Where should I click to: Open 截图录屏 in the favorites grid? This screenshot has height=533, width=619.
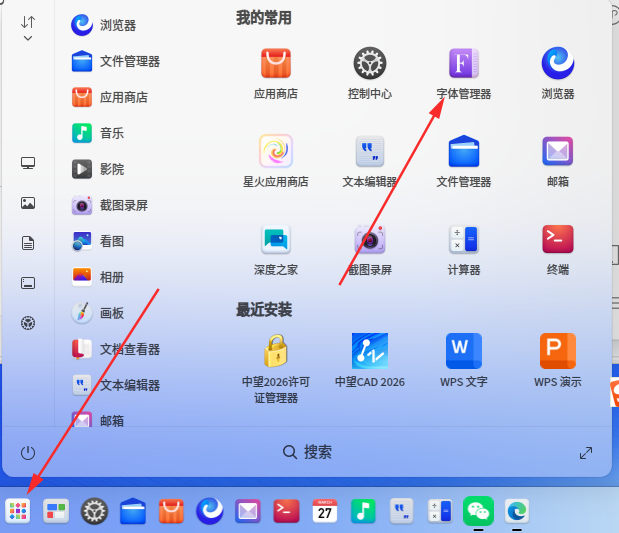[x=370, y=250]
